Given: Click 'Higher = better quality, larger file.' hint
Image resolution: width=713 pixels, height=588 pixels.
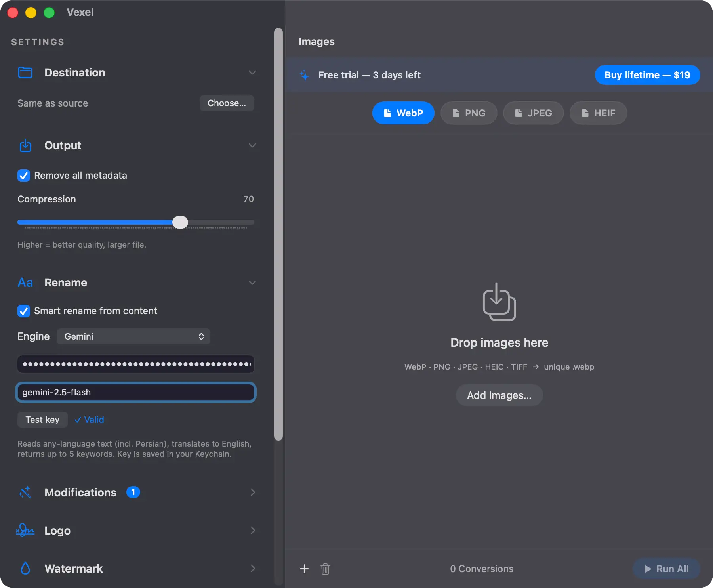Looking at the screenshot, I should (82, 245).
